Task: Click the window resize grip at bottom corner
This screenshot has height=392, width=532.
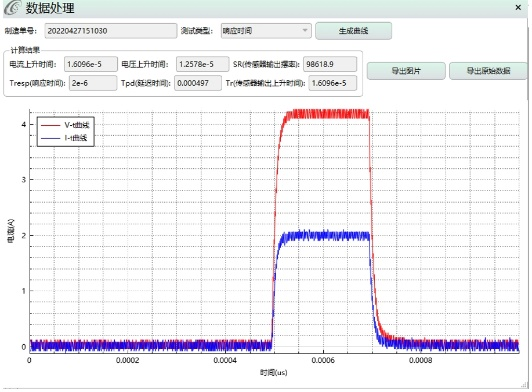Action: coord(525,384)
